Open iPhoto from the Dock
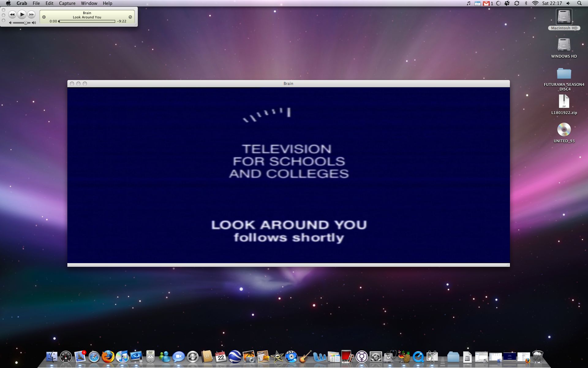The image size is (588, 368). pos(249,357)
